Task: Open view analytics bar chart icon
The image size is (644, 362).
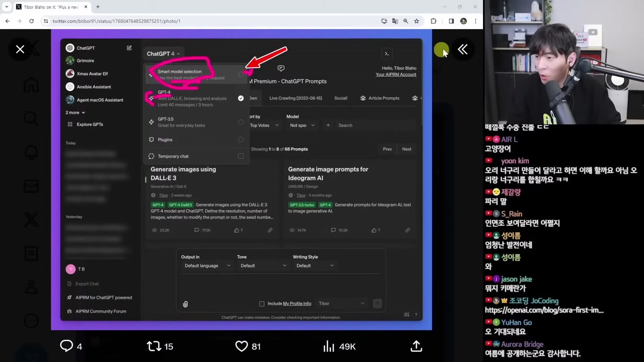Action: tap(329, 346)
